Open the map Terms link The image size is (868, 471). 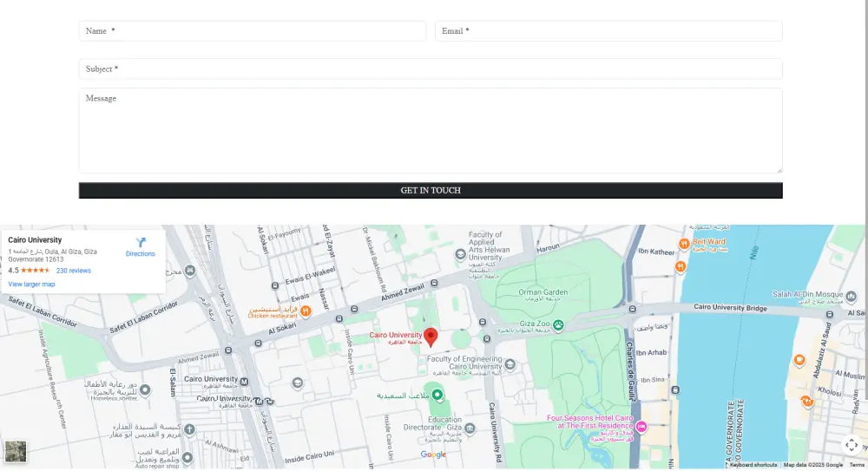click(857, 465)
